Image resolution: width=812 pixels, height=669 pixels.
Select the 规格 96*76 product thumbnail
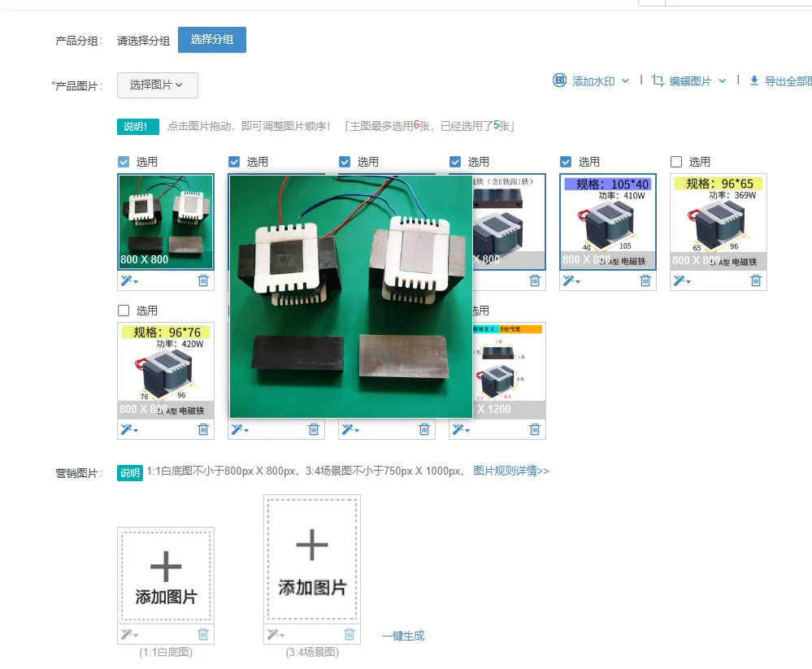tap(166, 370)
